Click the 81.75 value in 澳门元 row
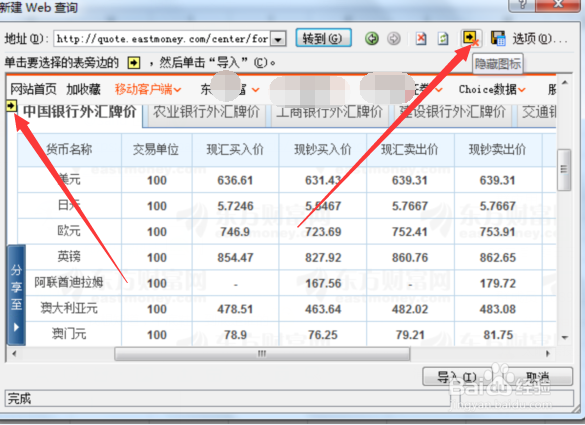Screen dimensions: 585x425 (498, 335)
